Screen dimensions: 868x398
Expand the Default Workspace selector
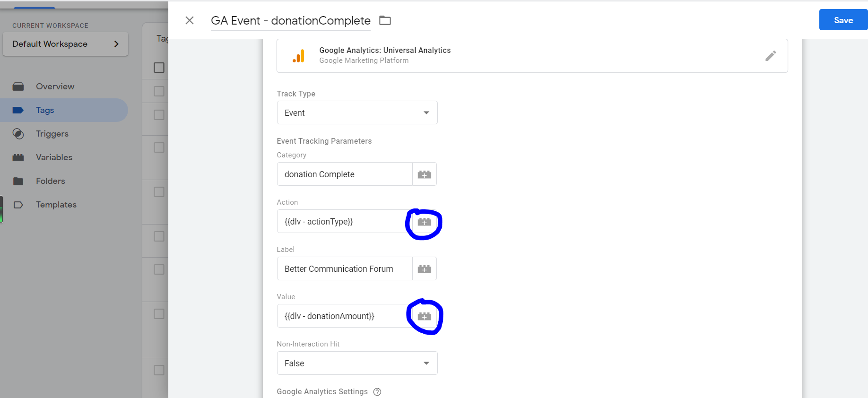point(66,44)
